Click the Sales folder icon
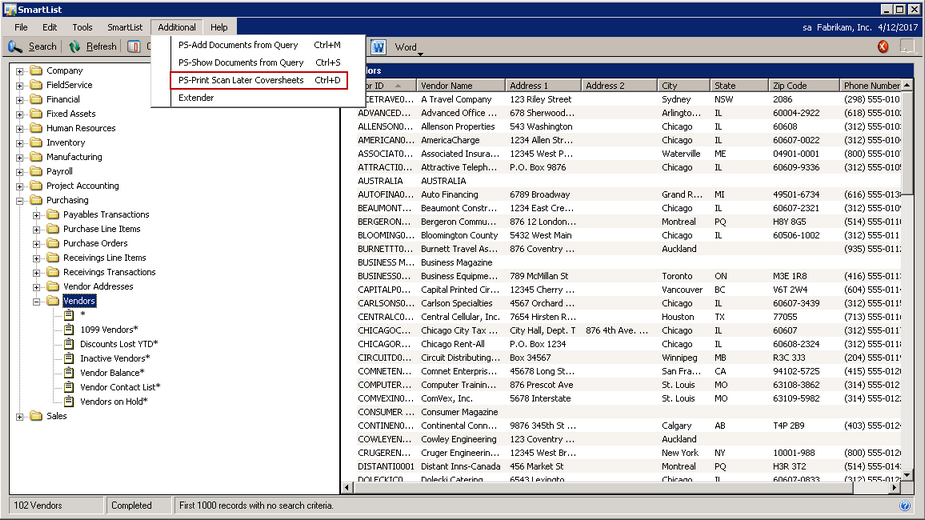Viewport: 925px width, 520px height. [x=36, y=416]
